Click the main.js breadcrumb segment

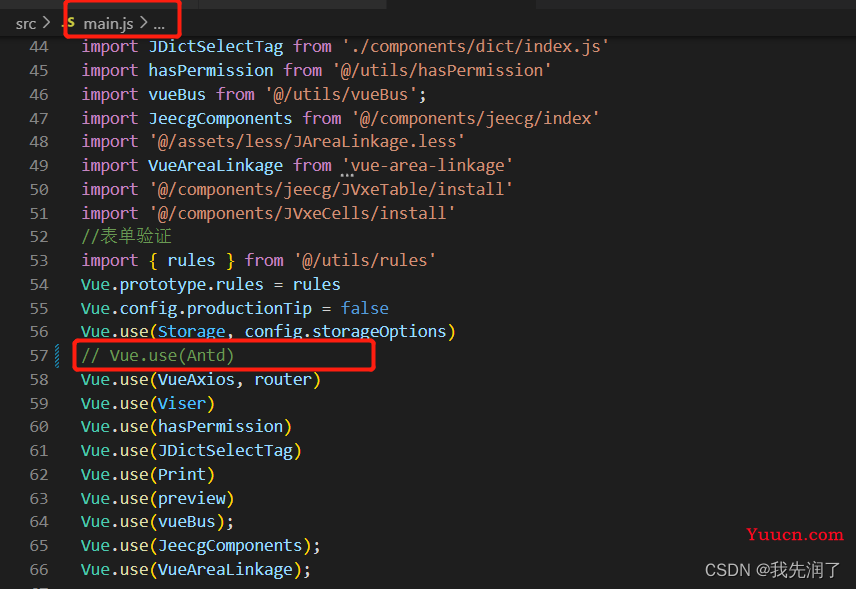click(108, 23)
